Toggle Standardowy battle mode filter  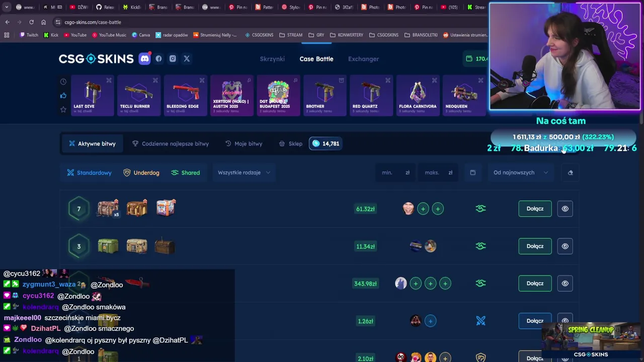(x=90, y=172)
